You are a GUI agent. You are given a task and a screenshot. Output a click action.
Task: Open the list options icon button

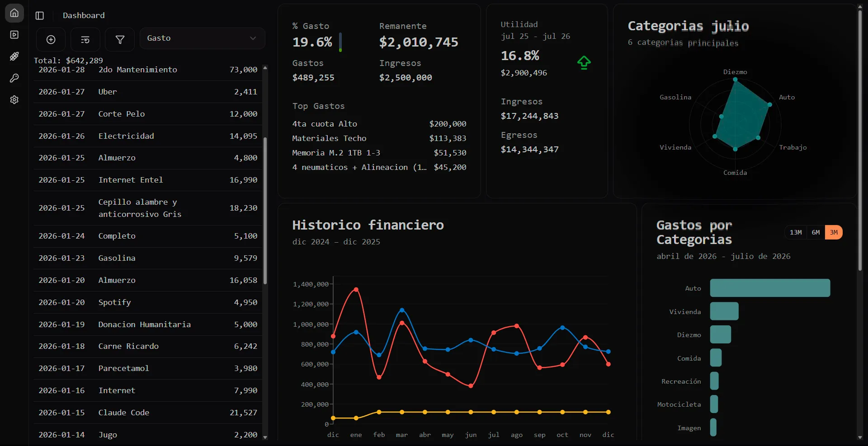click(x=85, y=40)
